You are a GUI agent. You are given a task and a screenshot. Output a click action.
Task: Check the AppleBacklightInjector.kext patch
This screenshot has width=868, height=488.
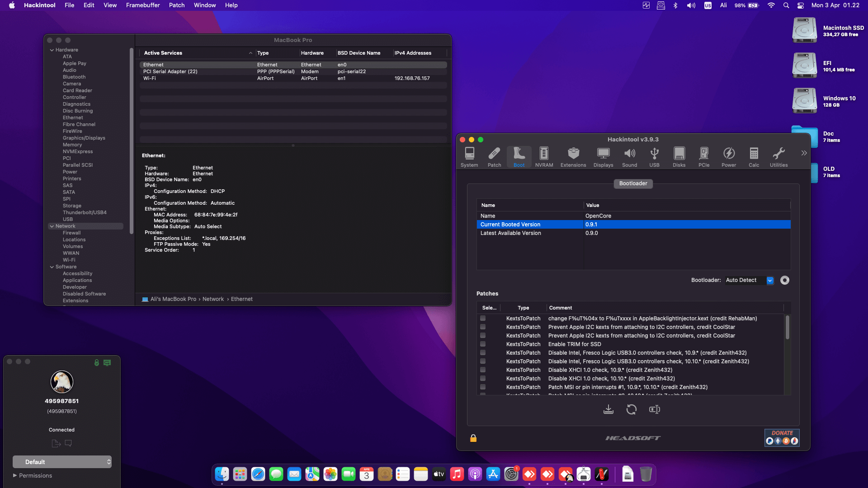pos(483,318)
